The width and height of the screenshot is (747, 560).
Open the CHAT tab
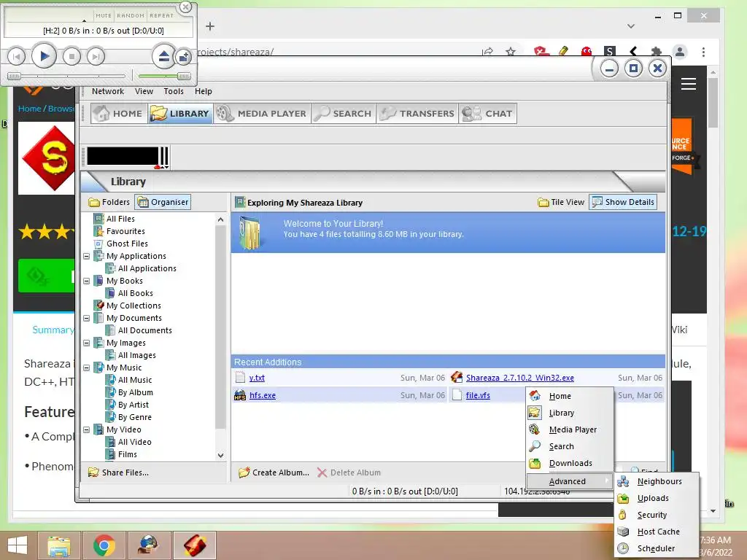(x=488, y=113)
